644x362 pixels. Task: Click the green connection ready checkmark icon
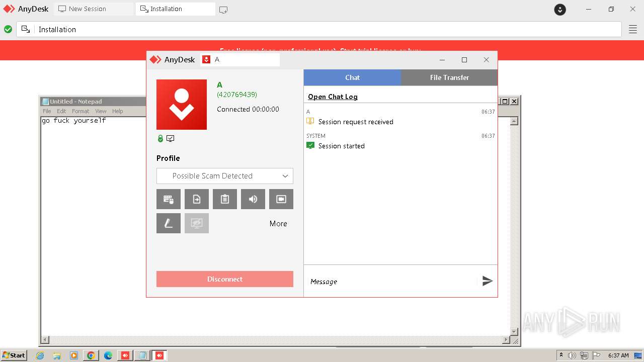tap(8, 29)
